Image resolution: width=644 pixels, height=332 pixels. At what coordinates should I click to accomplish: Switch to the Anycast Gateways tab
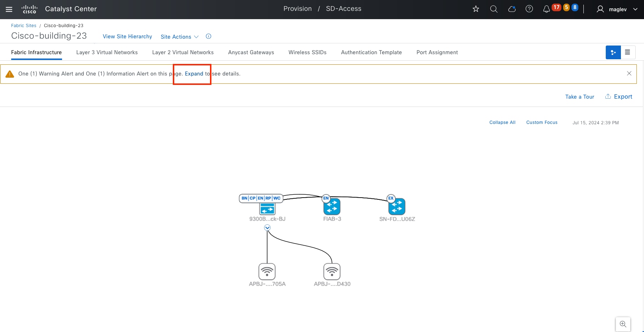tap(251, 52)
